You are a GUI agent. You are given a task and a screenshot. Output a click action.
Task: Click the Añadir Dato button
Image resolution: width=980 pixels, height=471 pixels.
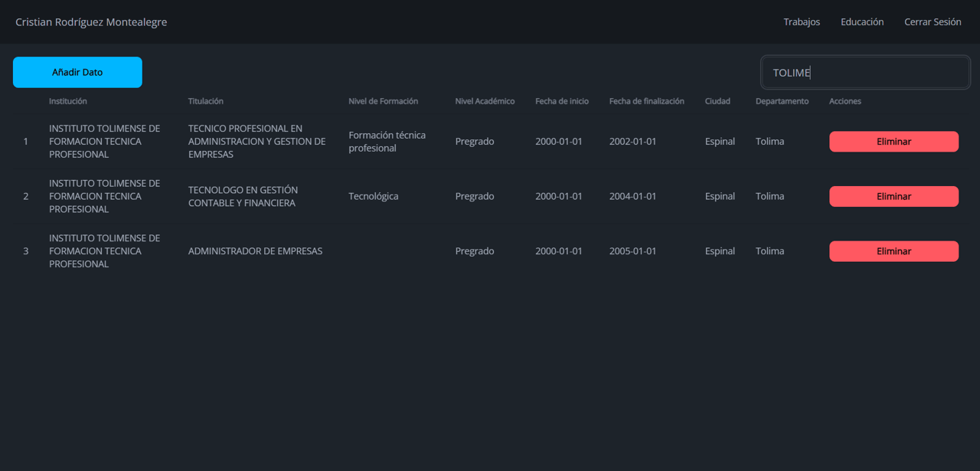(77, 72)
